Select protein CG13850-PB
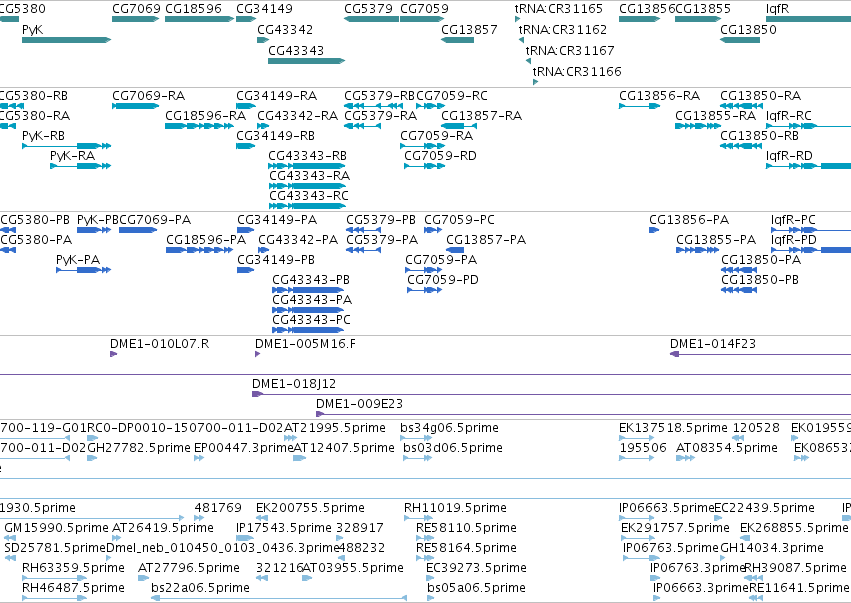The height and width of the screenshot is (603, 851). coord(739,290)
